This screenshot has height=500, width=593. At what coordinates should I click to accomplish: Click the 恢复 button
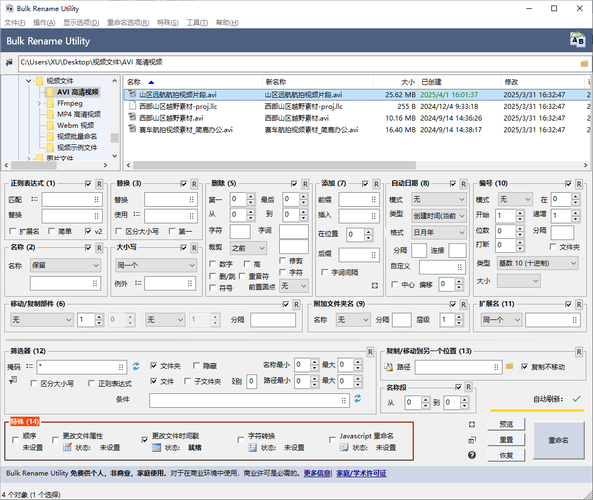[506, 455]
